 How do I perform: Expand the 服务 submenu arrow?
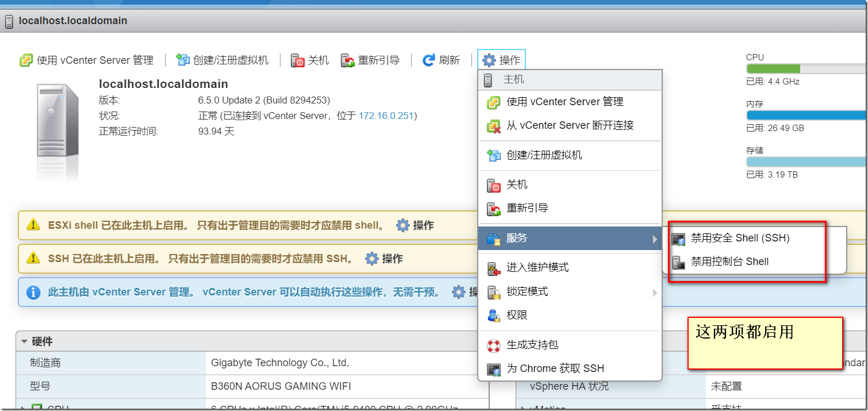(x=654, y=239)
